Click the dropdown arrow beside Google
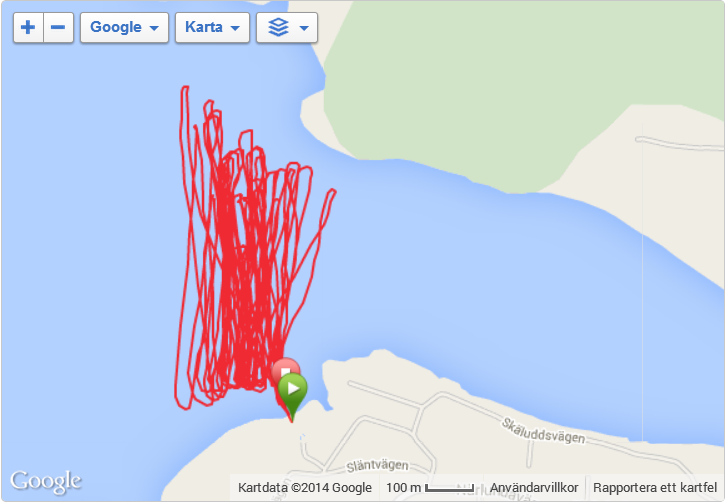This screenshot has height=502, width=726. 154,28
